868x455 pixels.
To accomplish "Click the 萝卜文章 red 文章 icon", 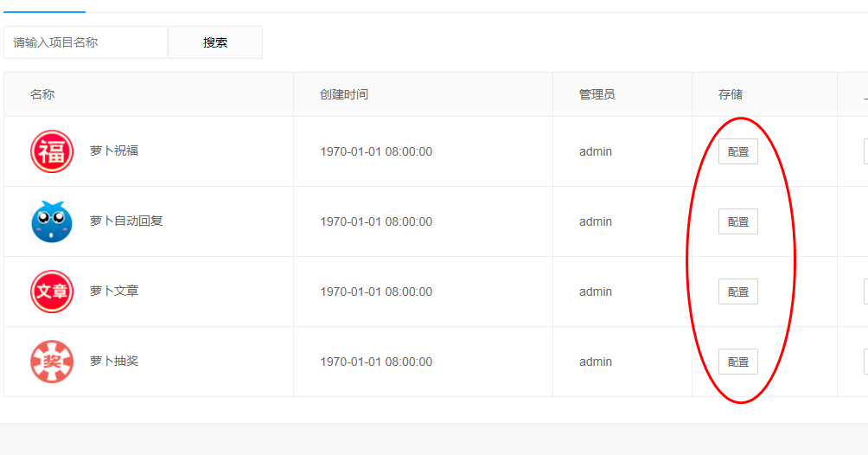I will coord(52,292).
